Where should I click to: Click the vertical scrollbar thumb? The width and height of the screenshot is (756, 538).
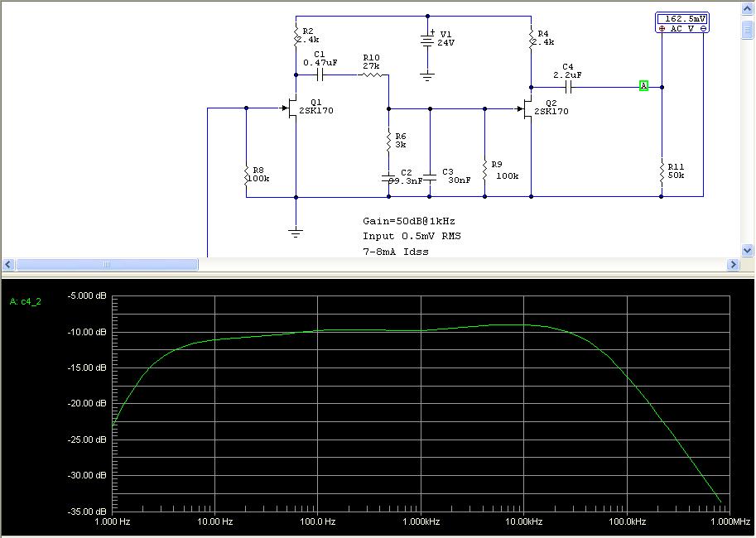747,28
